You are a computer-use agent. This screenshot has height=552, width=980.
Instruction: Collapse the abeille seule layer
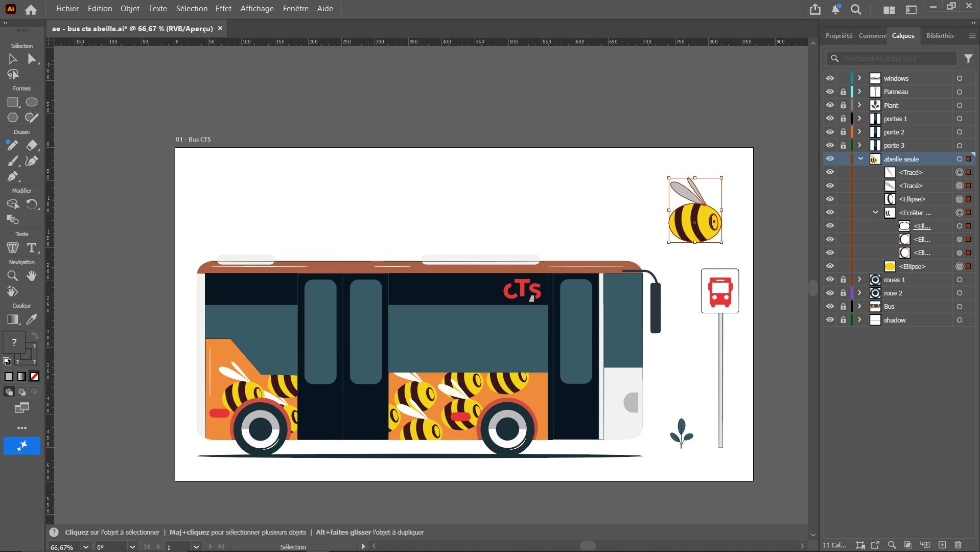coord(860,159)
